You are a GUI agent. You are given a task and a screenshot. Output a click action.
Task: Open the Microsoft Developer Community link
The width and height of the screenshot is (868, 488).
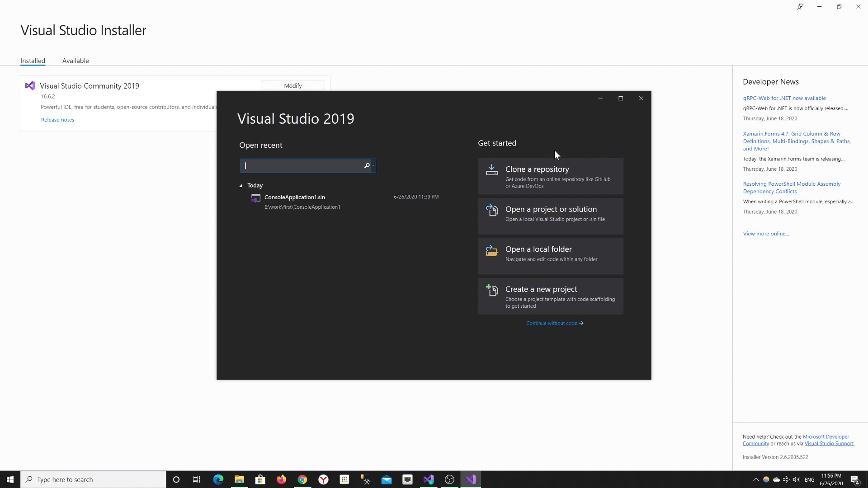click(x=826, y=436)
